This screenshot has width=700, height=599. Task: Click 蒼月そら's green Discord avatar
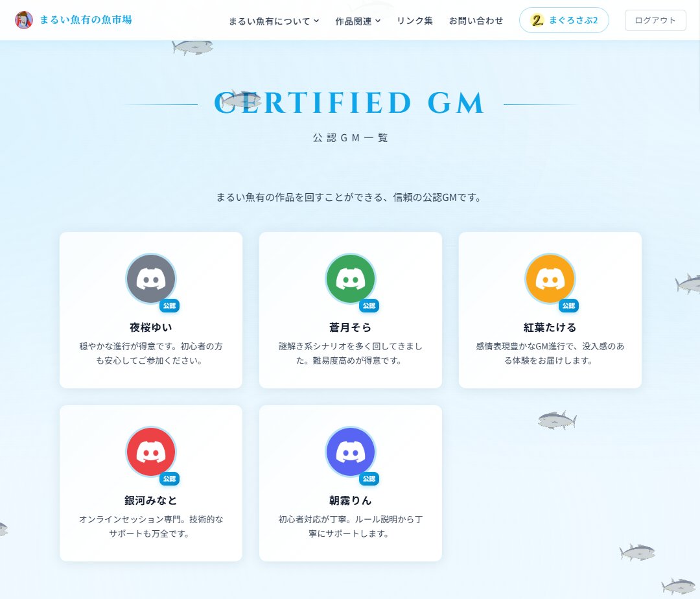(x=351, y=279)
